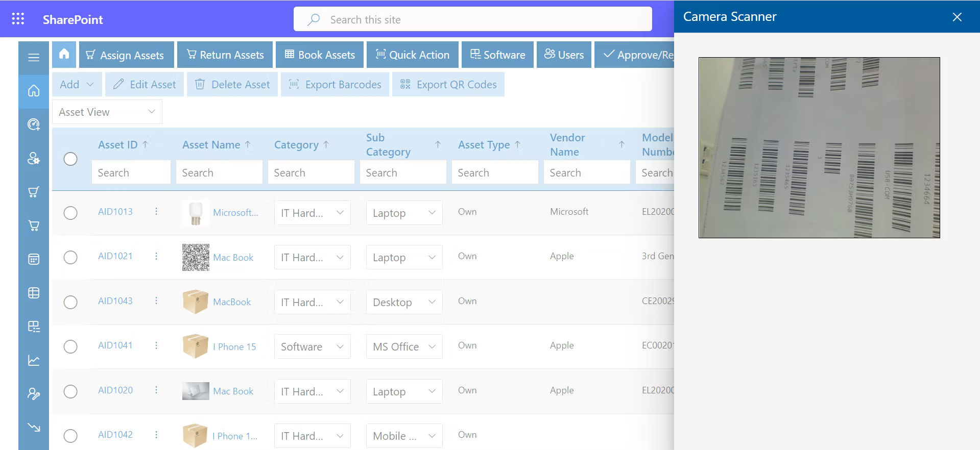Expand the Asset View dropdown

pyautogui.click(x=107, y=112)
